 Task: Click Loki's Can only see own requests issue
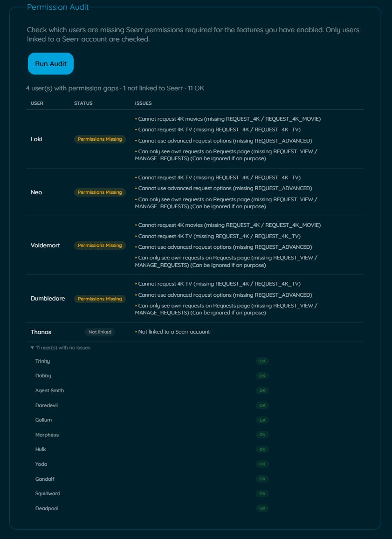[x=226, y=155]
